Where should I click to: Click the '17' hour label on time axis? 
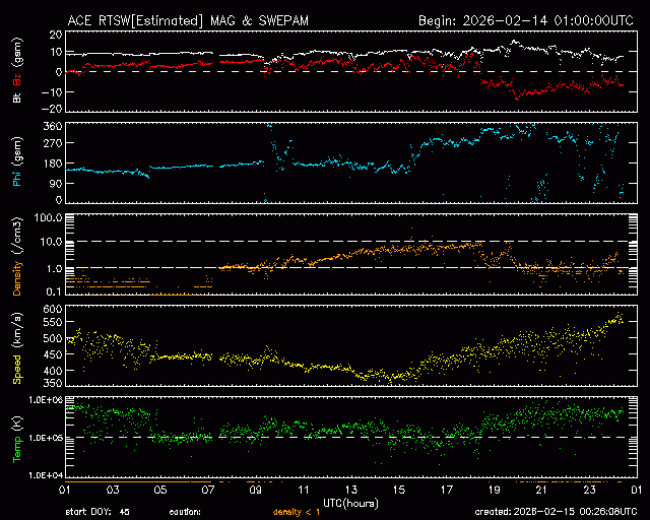(x=446, y=490)
